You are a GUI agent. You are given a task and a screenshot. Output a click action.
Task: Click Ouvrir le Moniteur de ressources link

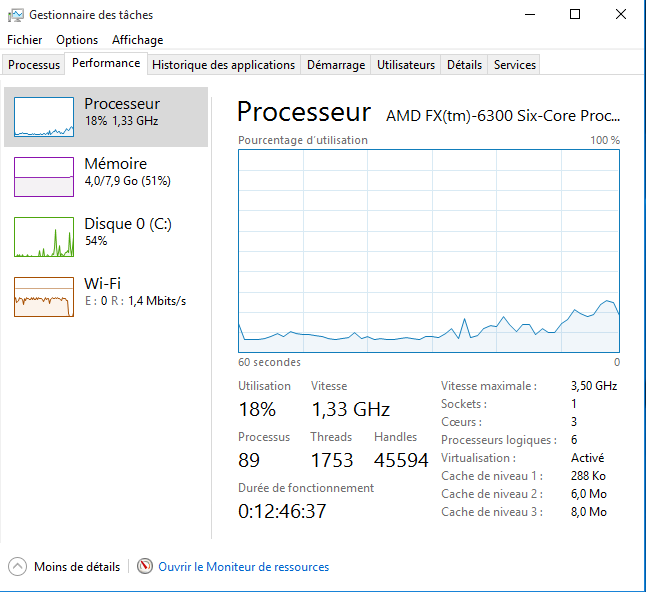pos(243,567)
